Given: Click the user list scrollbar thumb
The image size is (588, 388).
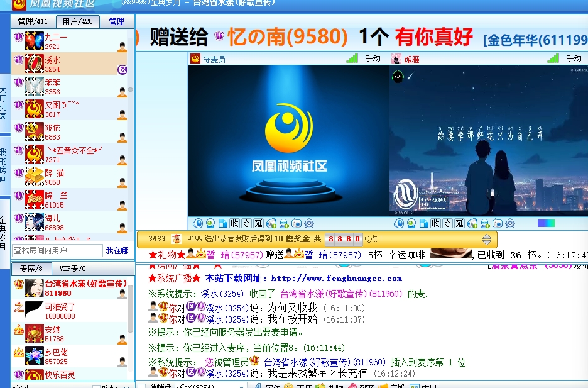Looking at the screenshot, I should (130, 89).
